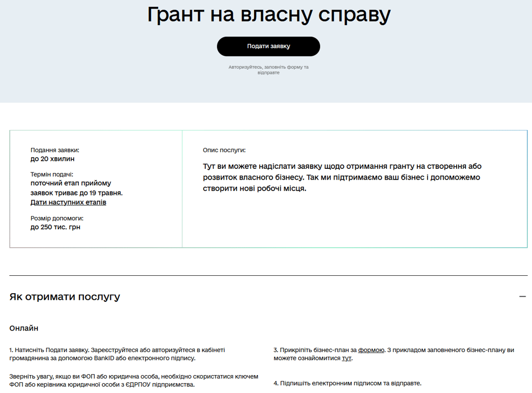Click the до 250 тис. грн amount
This screenshot has height=393, width=532.
click(x=55, y=227)
